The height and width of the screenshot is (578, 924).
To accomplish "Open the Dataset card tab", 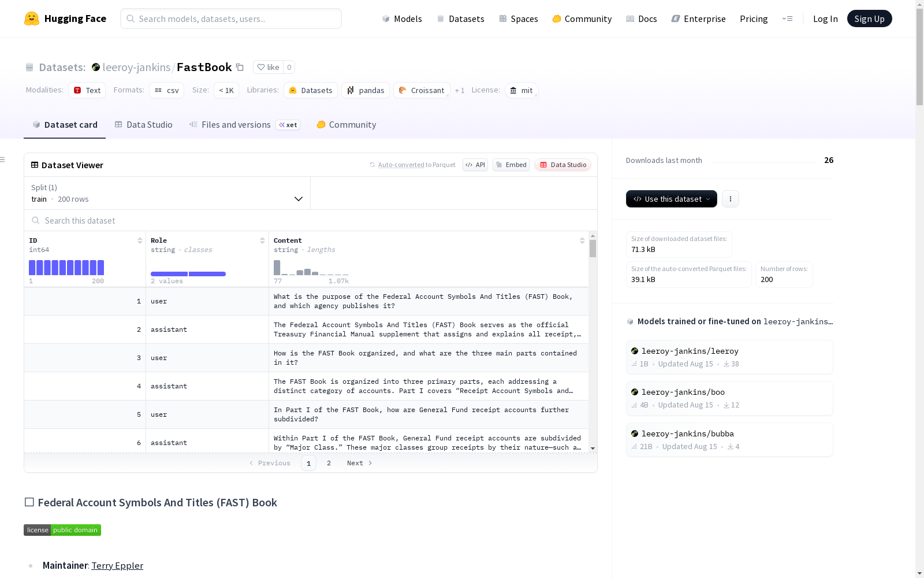I will click(65, 125).
